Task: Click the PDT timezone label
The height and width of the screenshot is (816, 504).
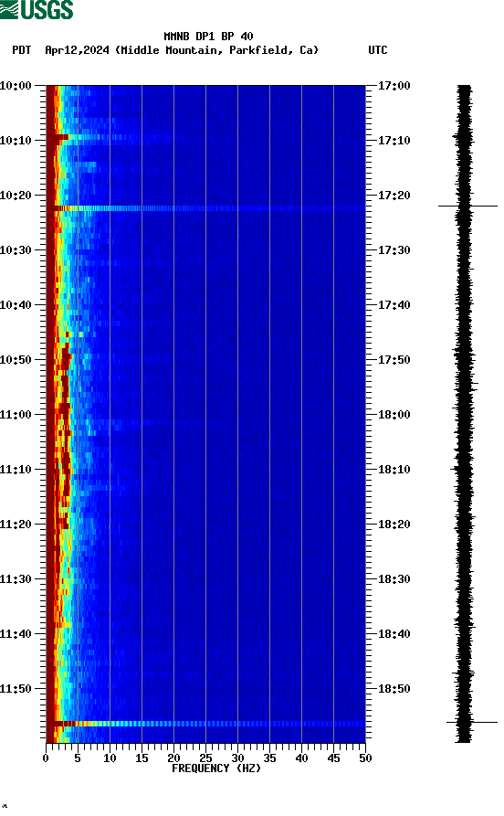Action: pos(22,50)
